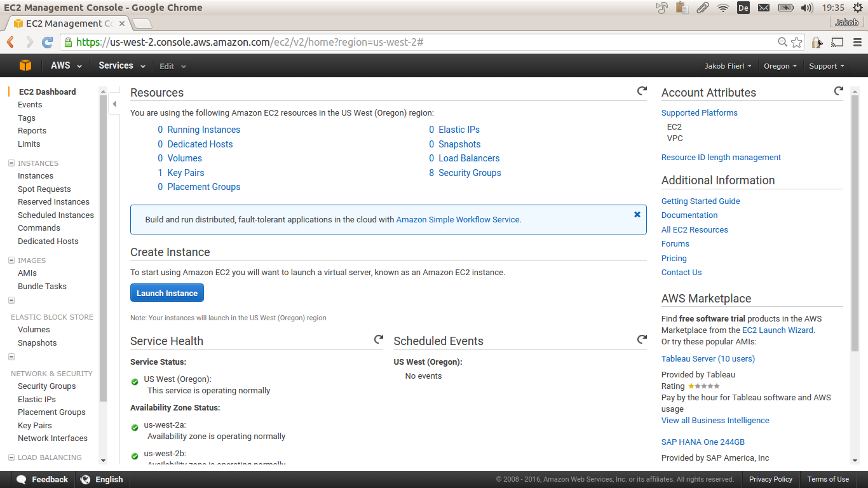Screen dimensions: 868x488
Task: Open the Edit dropdown menu
Action: [173, 66]
